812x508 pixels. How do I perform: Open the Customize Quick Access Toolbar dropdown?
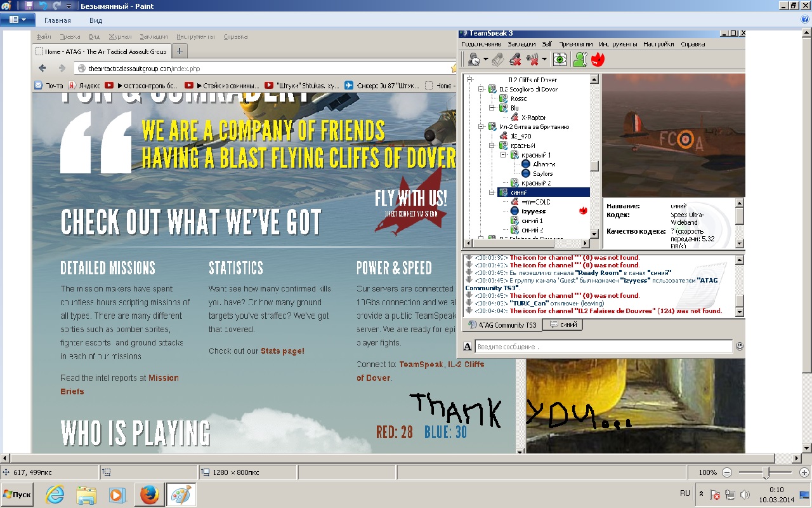[69, 6]
